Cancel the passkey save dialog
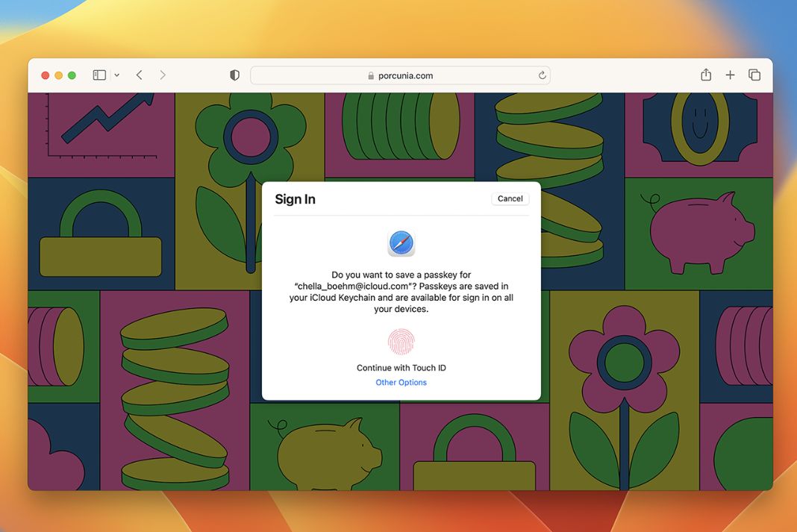Viewport: 797px width, 532px height. [510, 198]
